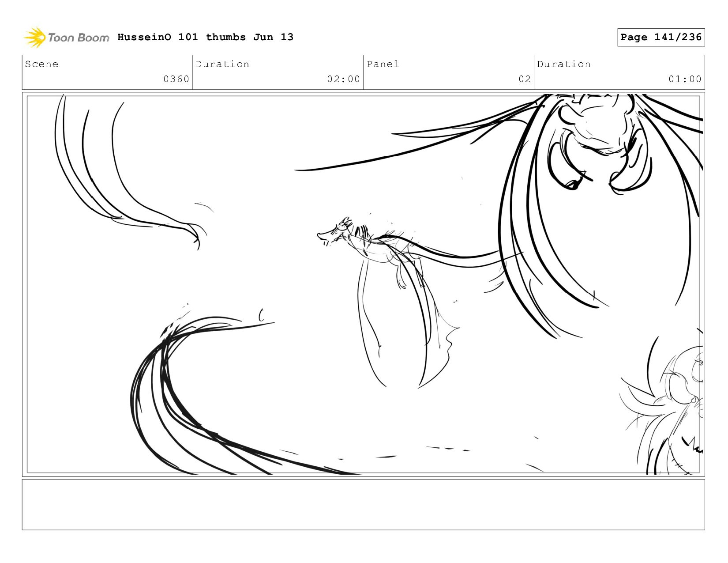Image resolution: width=728 pixels, height=563 pixels.
Task: Click the storyboard panel drawing
Action: click(364, 284)
